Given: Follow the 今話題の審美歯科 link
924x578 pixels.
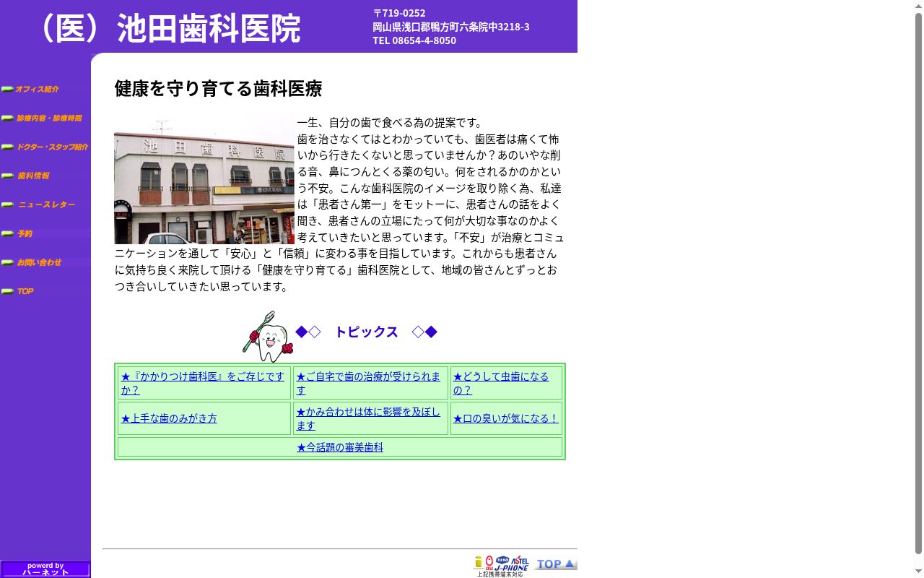Looking at the screenshot, I should tap(340, 447).
